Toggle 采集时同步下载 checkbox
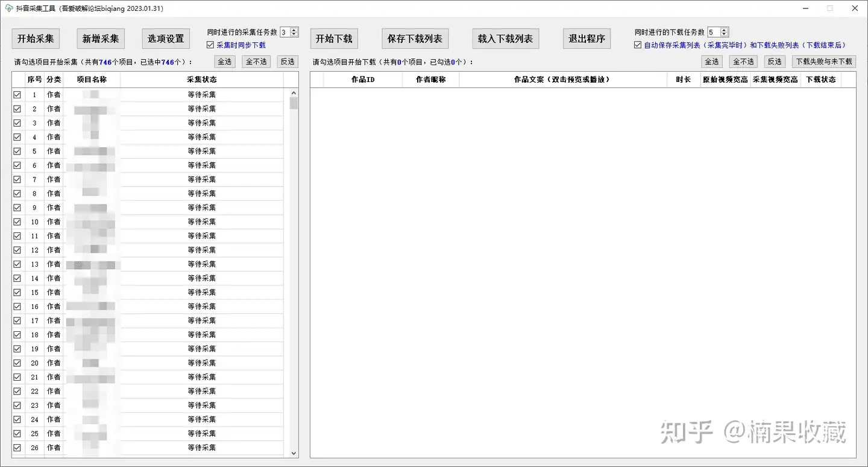The width and height of the screenshot is (868, 467). point(210,45)
